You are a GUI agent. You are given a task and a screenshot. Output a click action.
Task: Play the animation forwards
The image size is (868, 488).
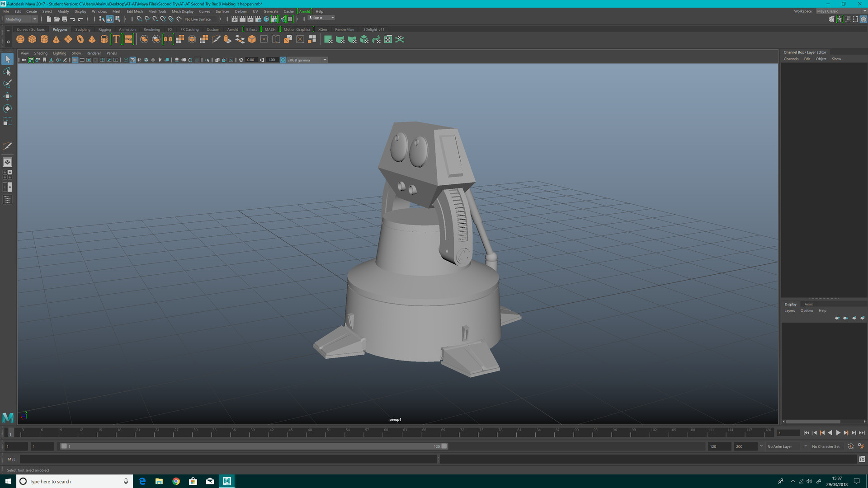[838, 433]
